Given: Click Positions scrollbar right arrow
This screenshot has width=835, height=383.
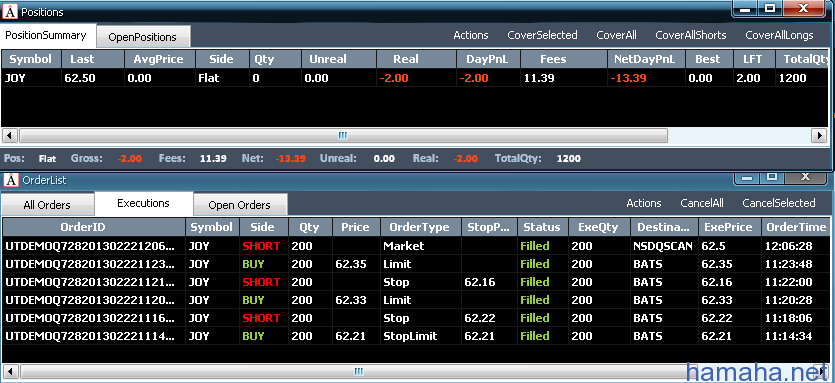Looking at the screenshot, I should point(820,135).
